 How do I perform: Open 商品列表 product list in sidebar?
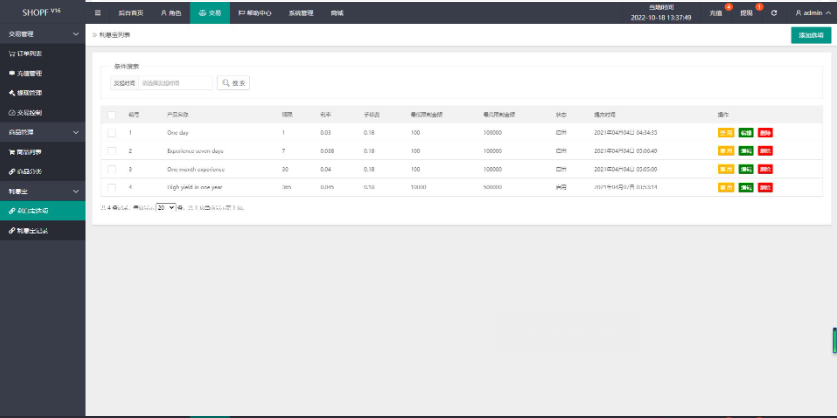click(42, 152)
